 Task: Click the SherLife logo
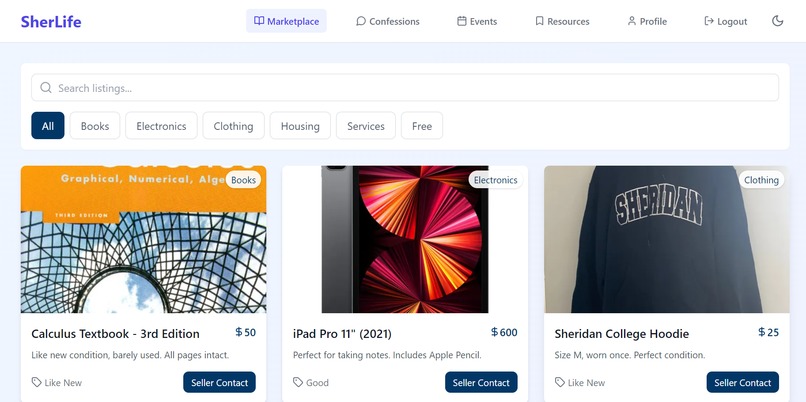pyautogui.click(x=51, y=22)
